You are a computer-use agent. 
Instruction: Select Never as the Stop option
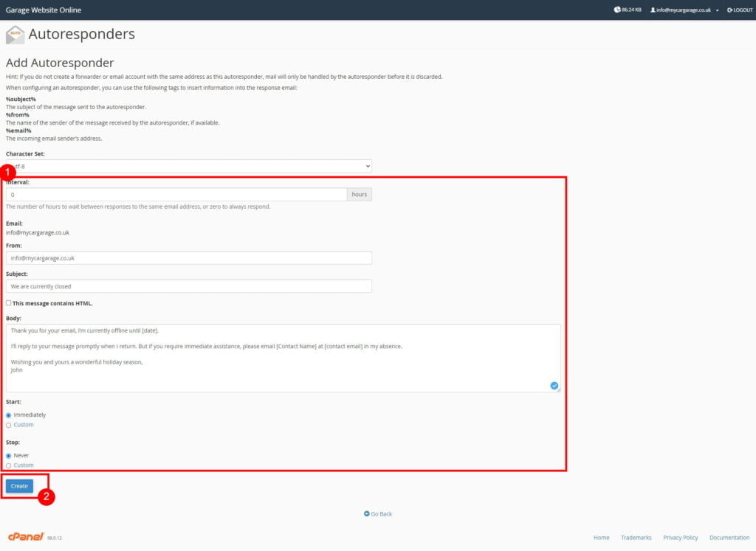[8, 455]
